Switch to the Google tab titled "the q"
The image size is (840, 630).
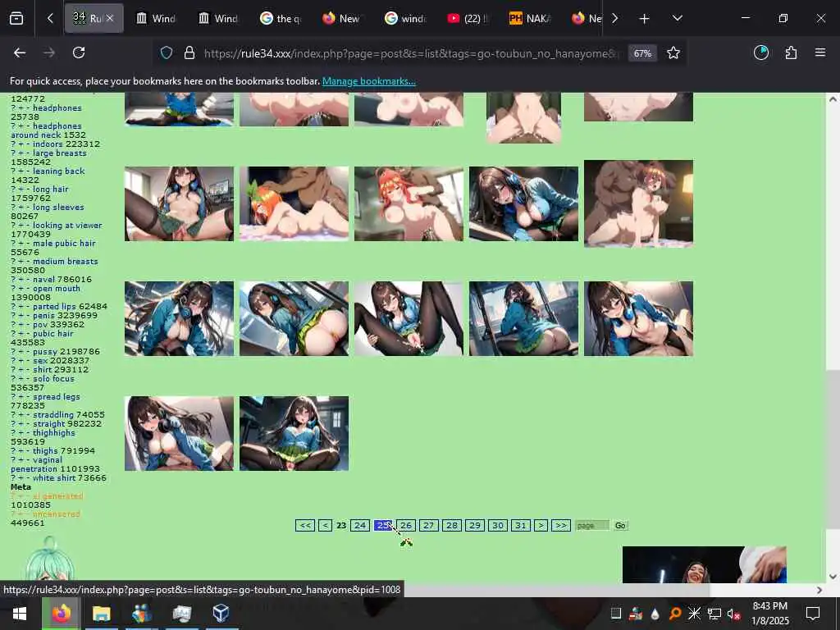tap(281, 19)
